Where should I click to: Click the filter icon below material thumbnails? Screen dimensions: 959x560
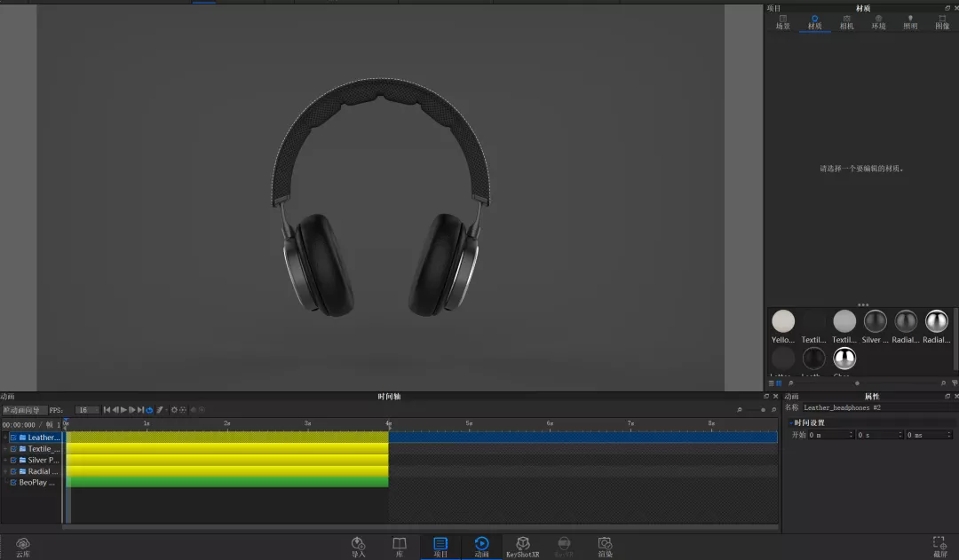[x=955, y=383]
